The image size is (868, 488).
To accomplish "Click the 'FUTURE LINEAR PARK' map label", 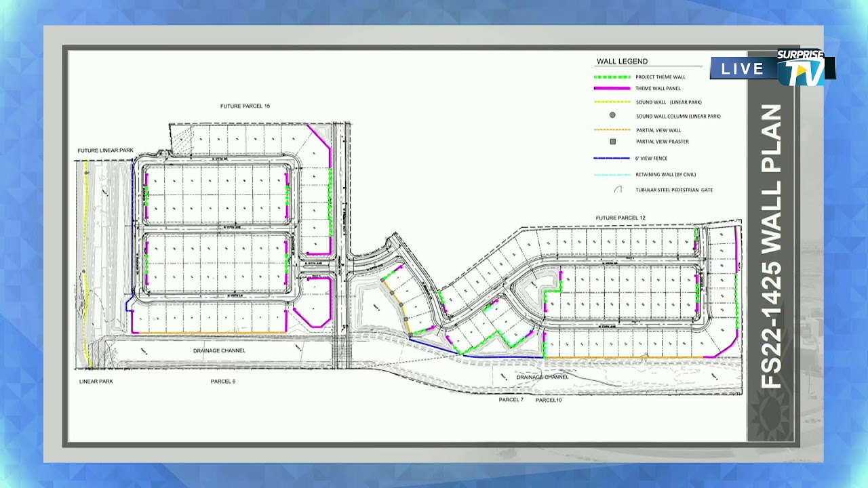I will (x=105, y=150).
